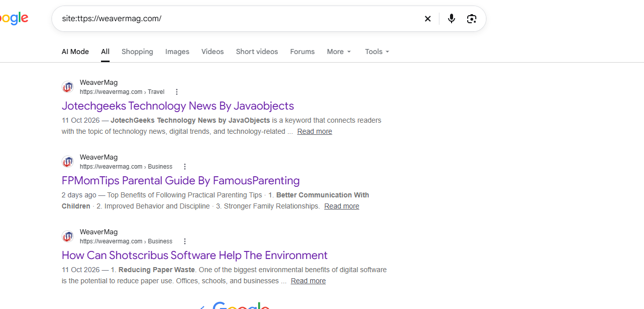644x309 pixels.
Task: Open How Can Shotscribus Software Help link
Action: (x=194, y=255)
